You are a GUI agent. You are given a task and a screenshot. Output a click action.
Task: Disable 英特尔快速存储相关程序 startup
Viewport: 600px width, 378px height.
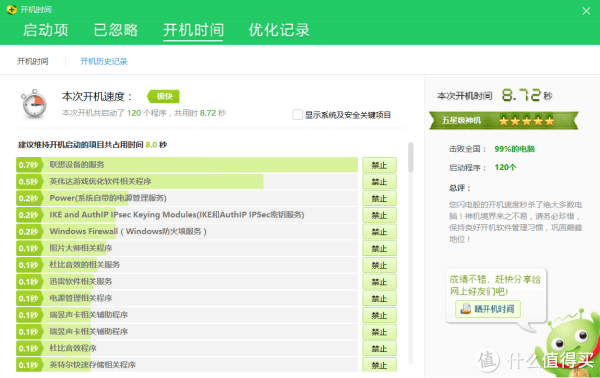(379, 365)
